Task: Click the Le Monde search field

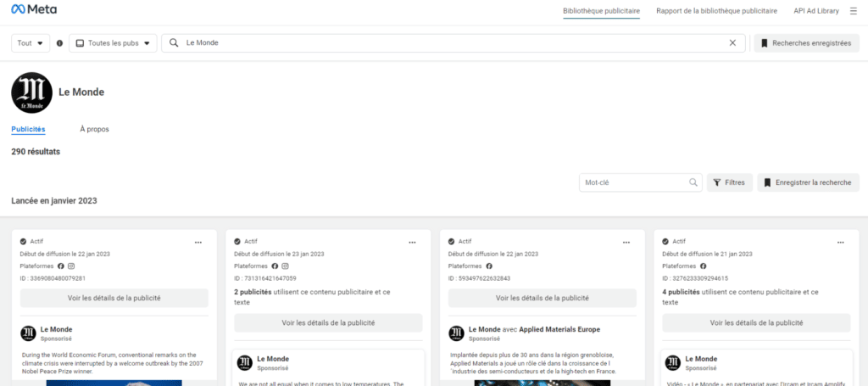Action: point(454,42)
